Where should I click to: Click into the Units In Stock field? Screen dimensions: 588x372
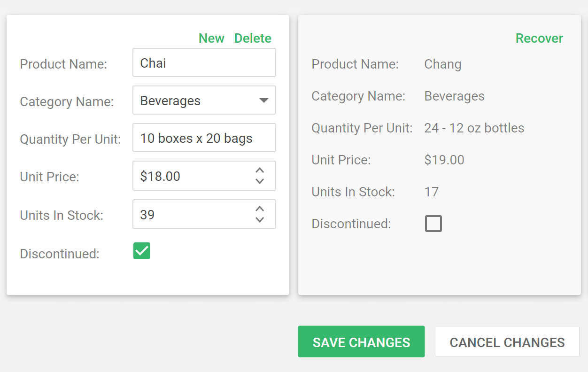[x=193, y=215]
